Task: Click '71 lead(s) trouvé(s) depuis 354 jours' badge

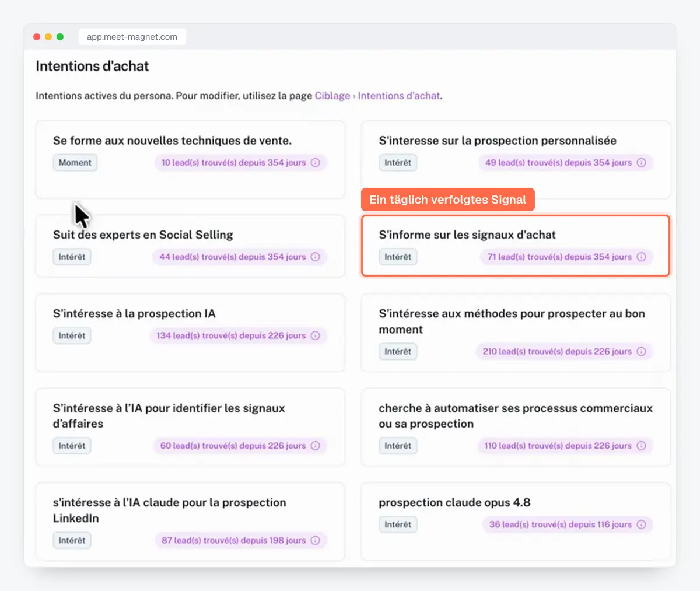Action: click(566, 257)
